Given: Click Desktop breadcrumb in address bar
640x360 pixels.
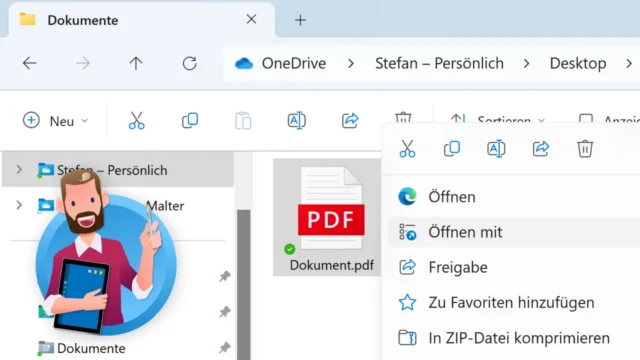Looking at the screenshot, I should (x=578, y=63).
